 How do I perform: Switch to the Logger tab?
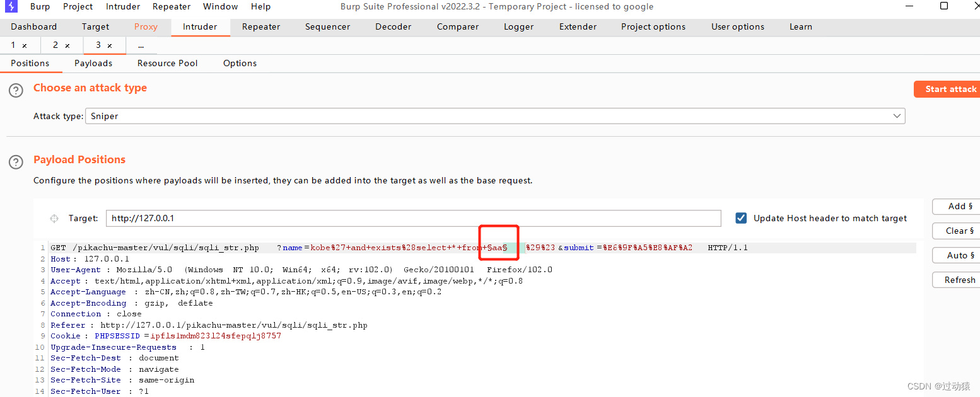pos(519,26)
